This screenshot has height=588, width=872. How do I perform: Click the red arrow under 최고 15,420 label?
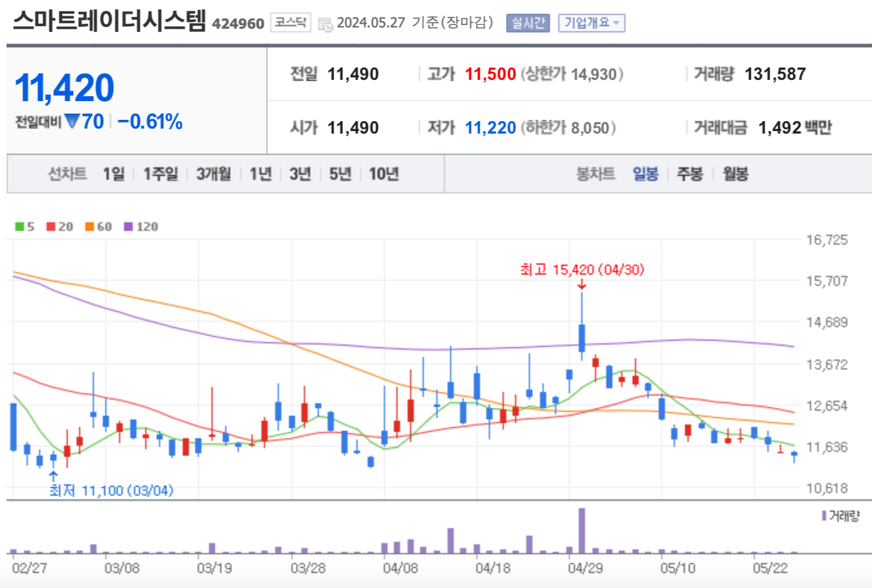582,284
